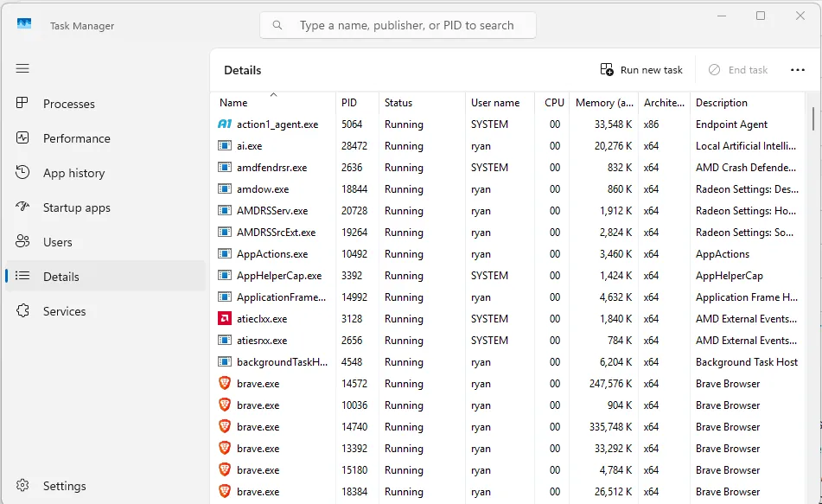Click the Local Artificial Intelli... description
The width and height of the screenshot is (822, 504).
(x=745, y=146)
